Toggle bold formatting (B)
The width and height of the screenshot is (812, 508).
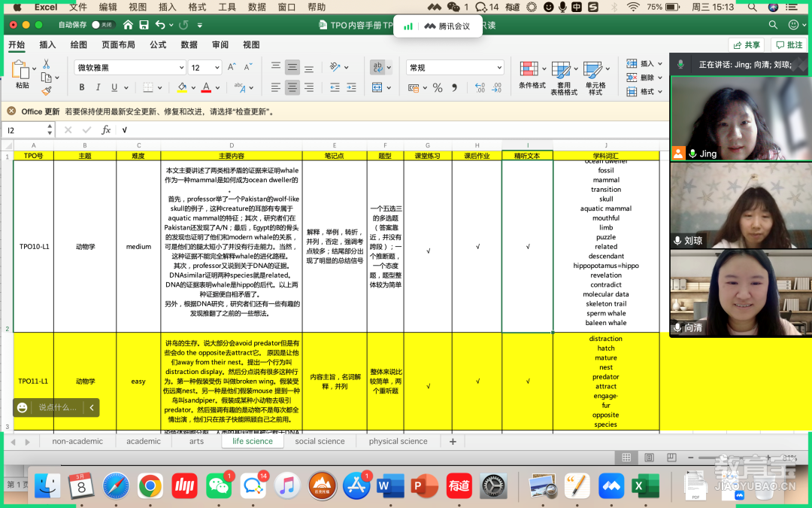[x=82, y=87]
